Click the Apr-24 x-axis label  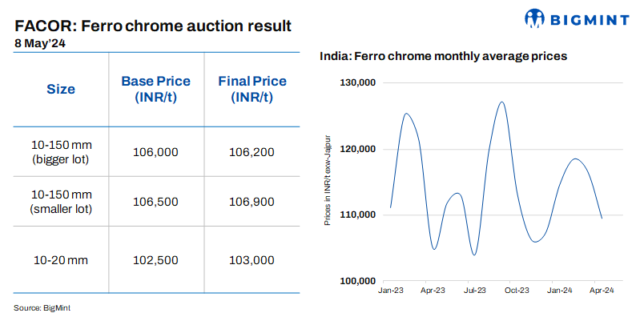(x=602, y=290)
